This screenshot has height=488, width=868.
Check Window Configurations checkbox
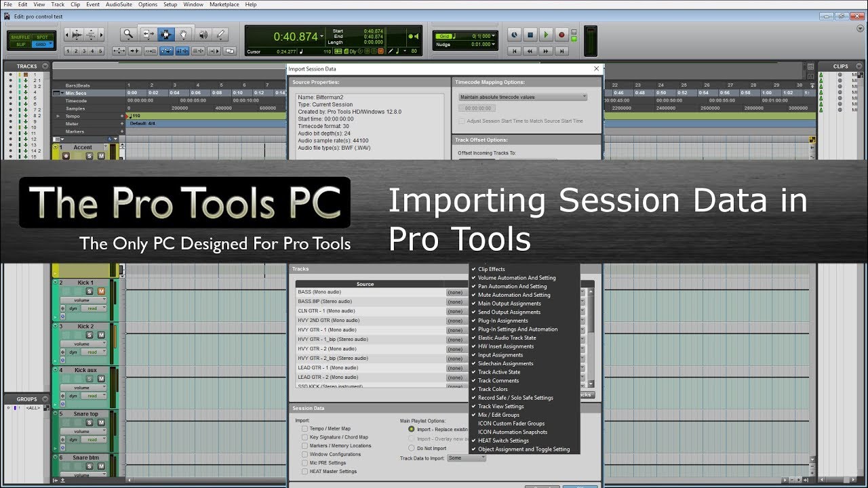point(304,454)
